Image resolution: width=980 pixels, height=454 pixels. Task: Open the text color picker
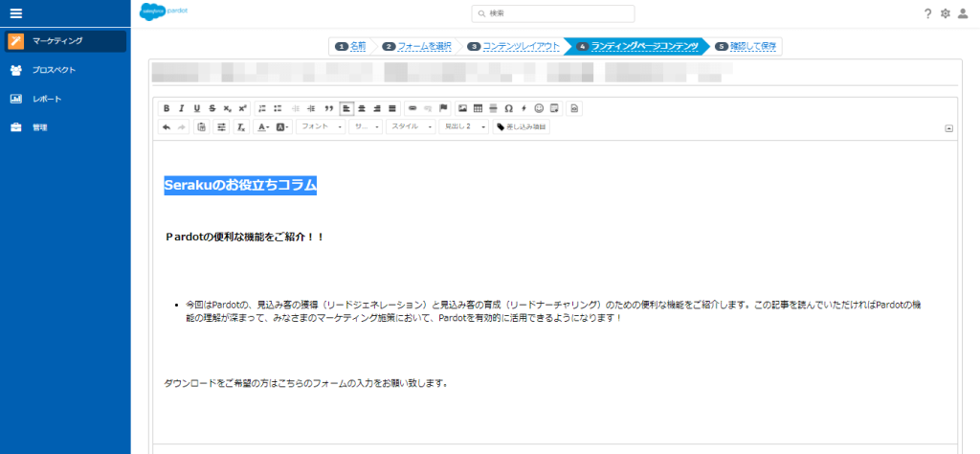click(x=264, y=127)
